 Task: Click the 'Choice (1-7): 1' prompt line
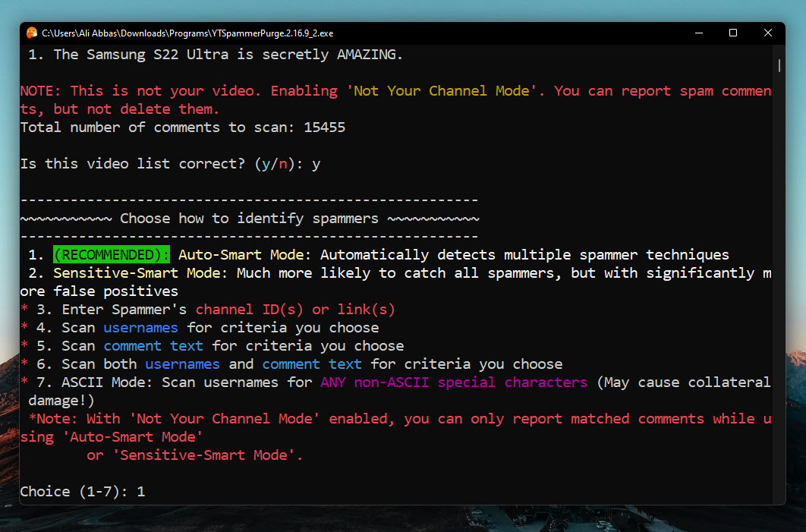[x=83, y=492]
